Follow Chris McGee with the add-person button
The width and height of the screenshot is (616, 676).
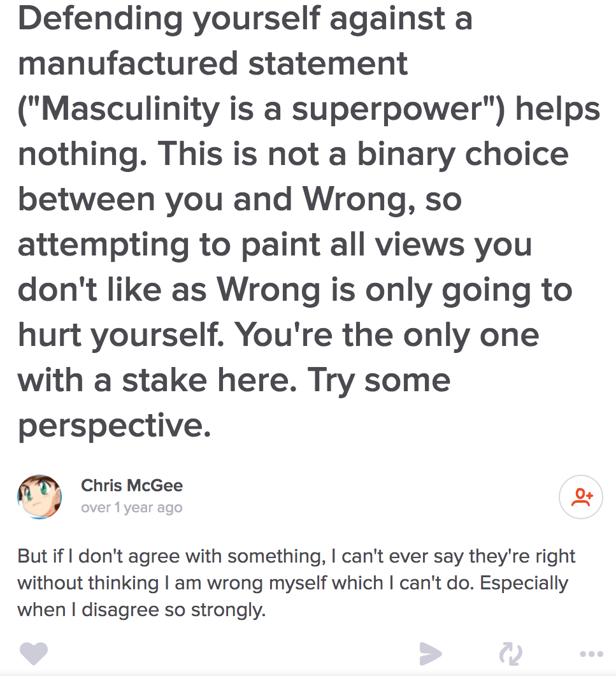point(580,497)
